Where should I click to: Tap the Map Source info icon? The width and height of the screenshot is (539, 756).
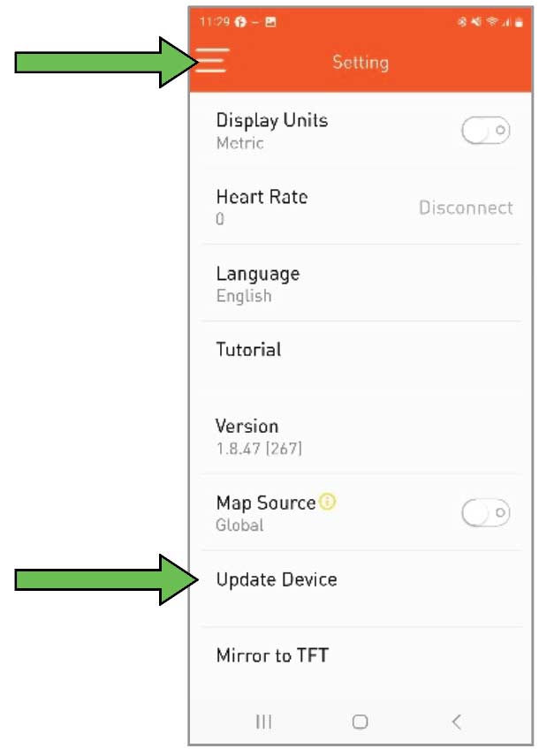(x=328, y=503)
